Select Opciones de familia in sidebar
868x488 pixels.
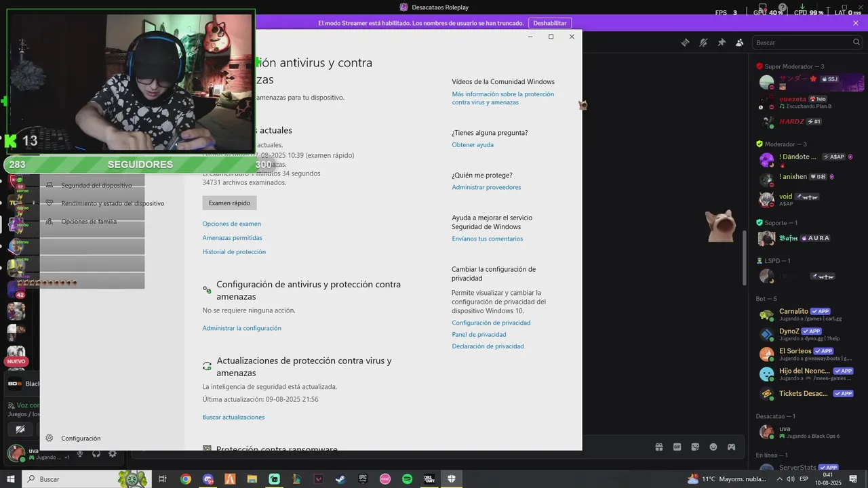tap(88, 222)
